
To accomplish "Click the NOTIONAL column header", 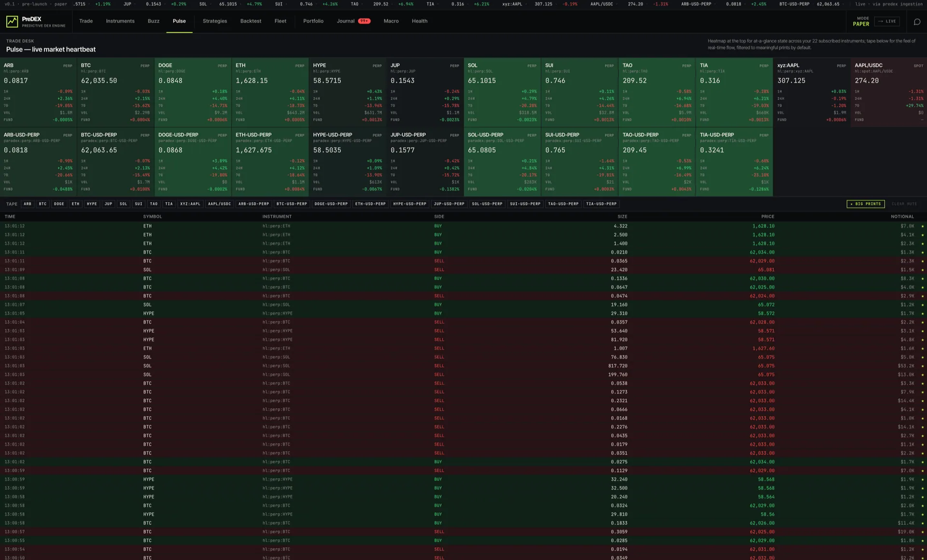I will [x=902, y=217].
